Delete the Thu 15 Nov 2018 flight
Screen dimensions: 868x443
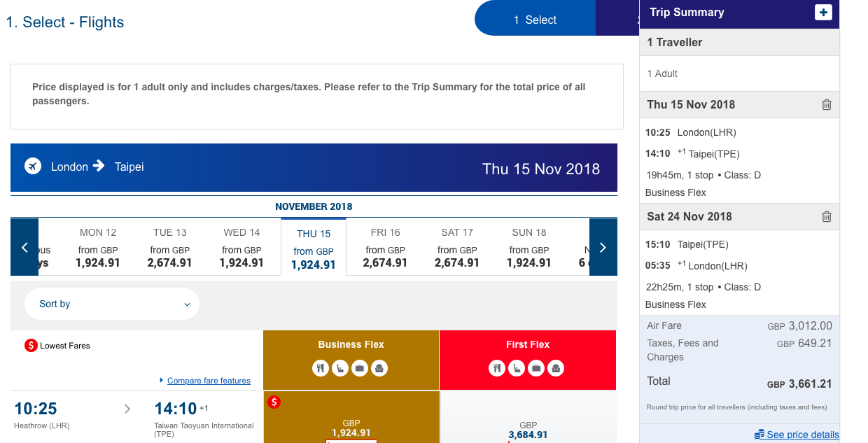coord(827,104)
